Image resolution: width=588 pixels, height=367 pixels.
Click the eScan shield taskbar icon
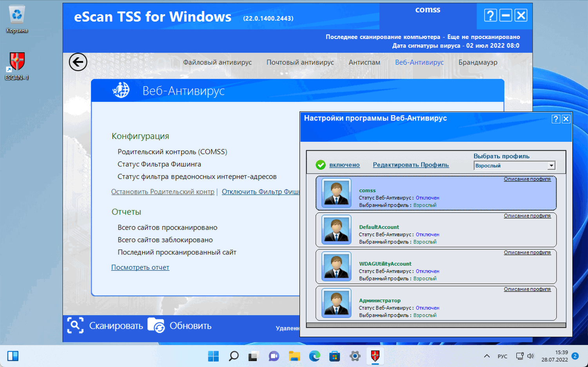(x=375, y=356)
